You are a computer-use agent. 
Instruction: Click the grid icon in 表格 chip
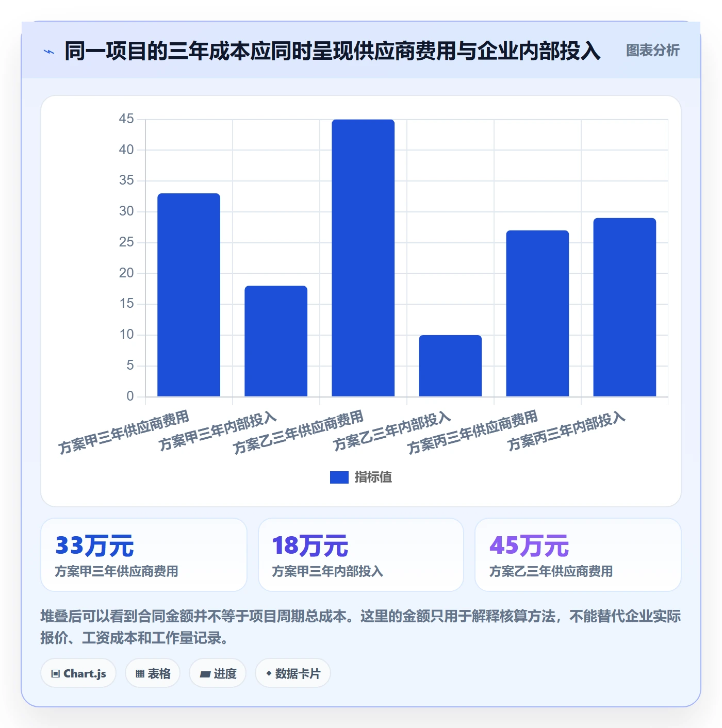(140, 674)
